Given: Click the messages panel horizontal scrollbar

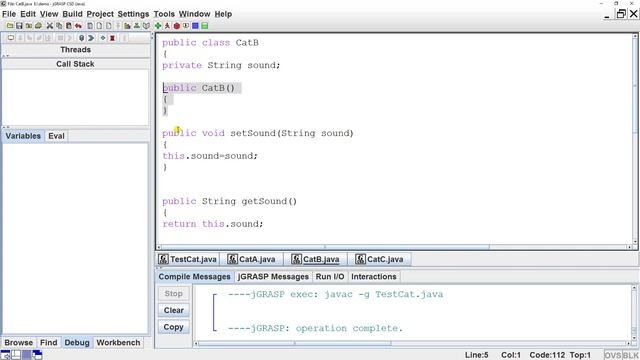Looking at the screenshot, I should tap(412, 344).
